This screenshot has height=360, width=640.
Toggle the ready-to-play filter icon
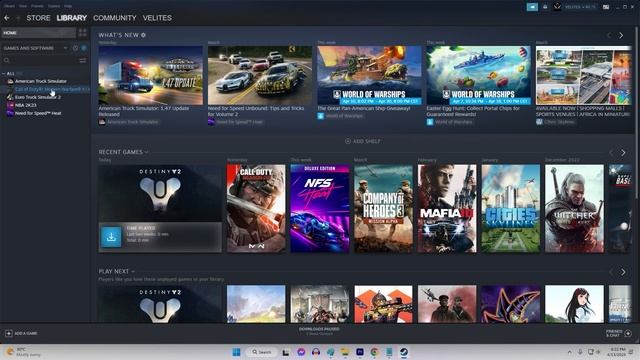(x=84, y=48)
